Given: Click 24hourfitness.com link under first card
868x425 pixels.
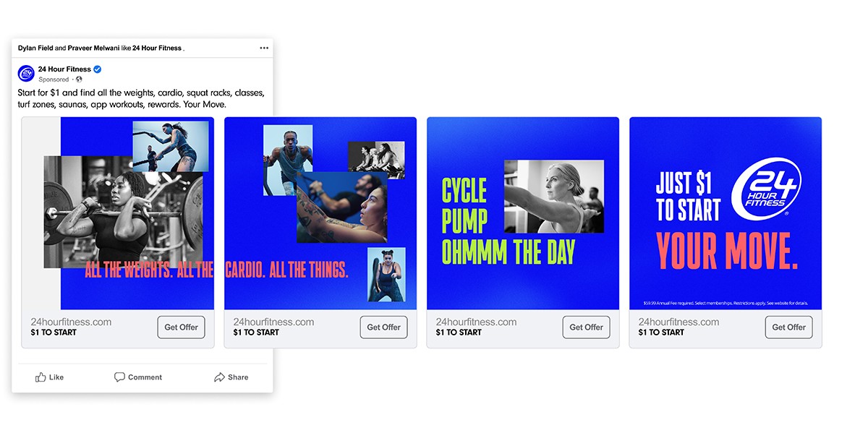Looking at the screenshot, I should click(x=71, y=322).
